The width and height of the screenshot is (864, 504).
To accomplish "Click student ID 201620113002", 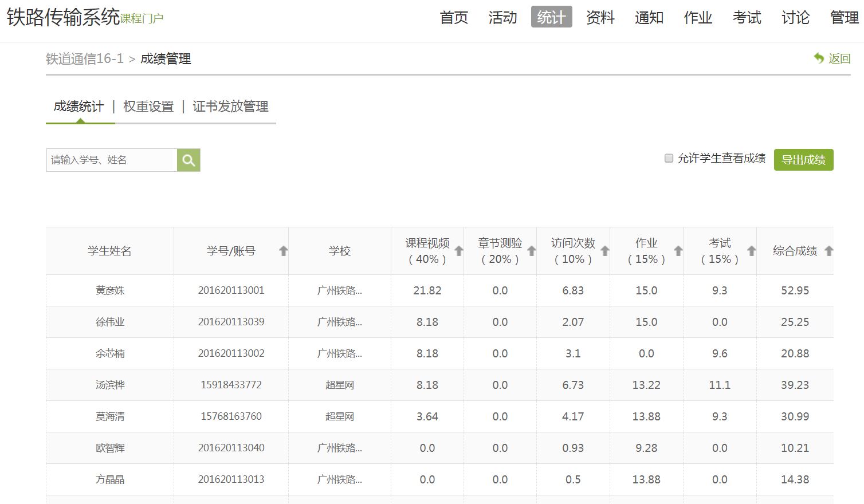I will coord(231,353).
